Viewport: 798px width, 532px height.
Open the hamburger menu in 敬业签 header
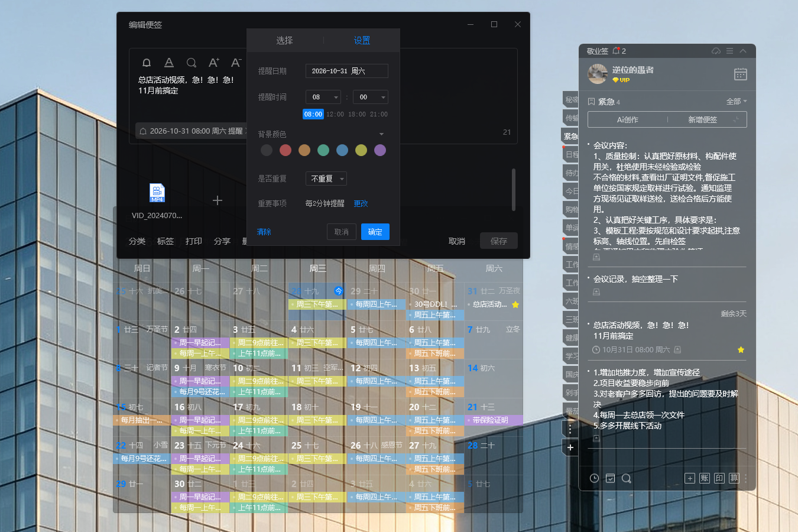[730, 51]
